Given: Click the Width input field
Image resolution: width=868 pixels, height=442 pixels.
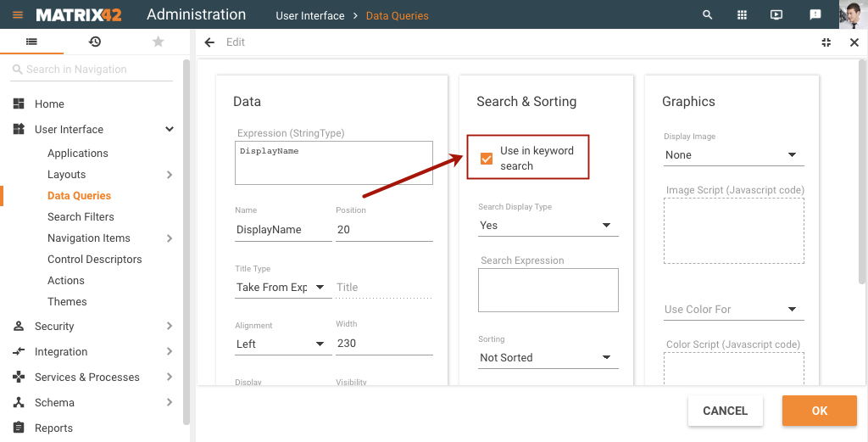Looking at the screenshot, I should (384, 344).
